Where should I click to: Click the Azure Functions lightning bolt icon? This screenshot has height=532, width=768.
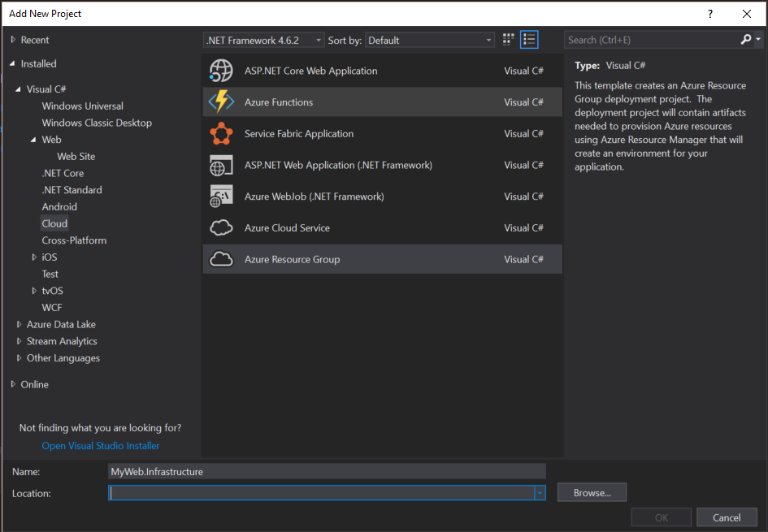(x=221, y=102)
